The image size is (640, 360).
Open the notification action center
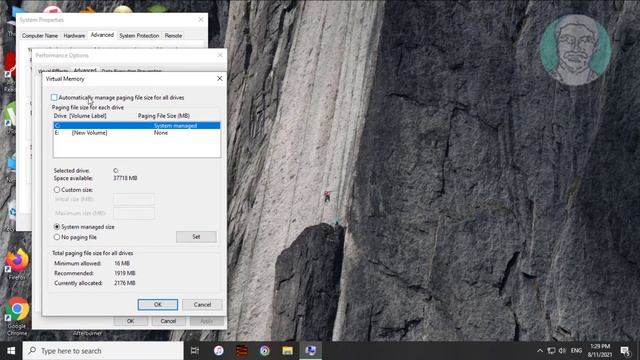click(625, 351)
